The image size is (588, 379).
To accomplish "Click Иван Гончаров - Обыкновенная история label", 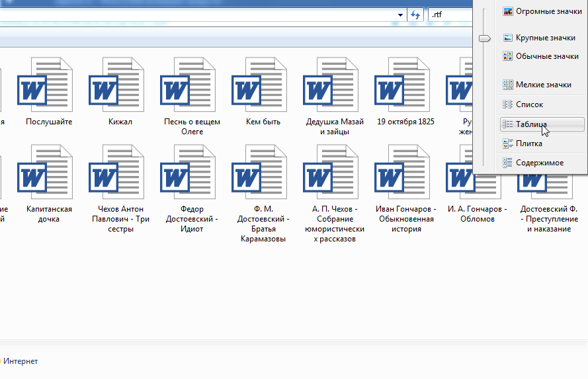I will 406,219.
